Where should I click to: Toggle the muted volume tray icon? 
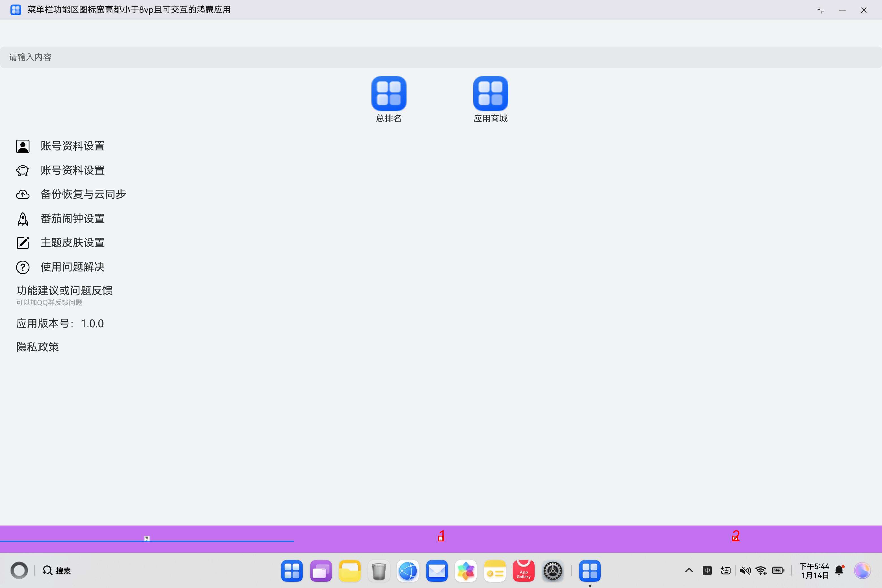coord(745,571)
